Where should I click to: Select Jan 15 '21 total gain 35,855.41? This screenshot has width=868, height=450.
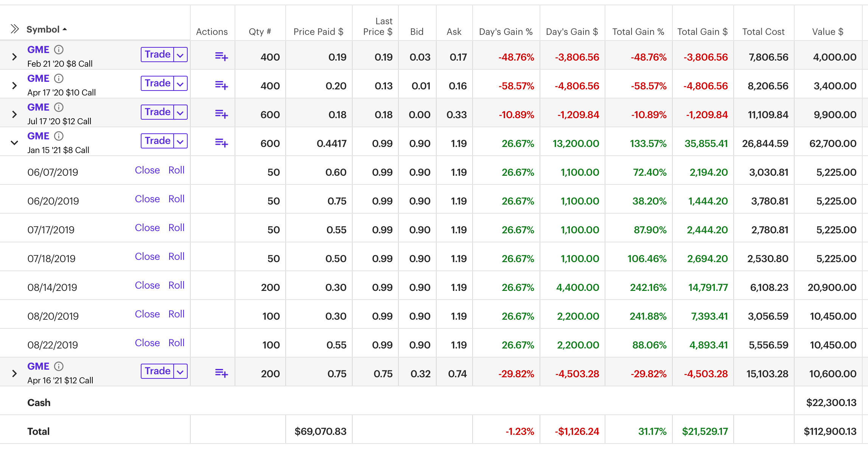click(706, 143)
